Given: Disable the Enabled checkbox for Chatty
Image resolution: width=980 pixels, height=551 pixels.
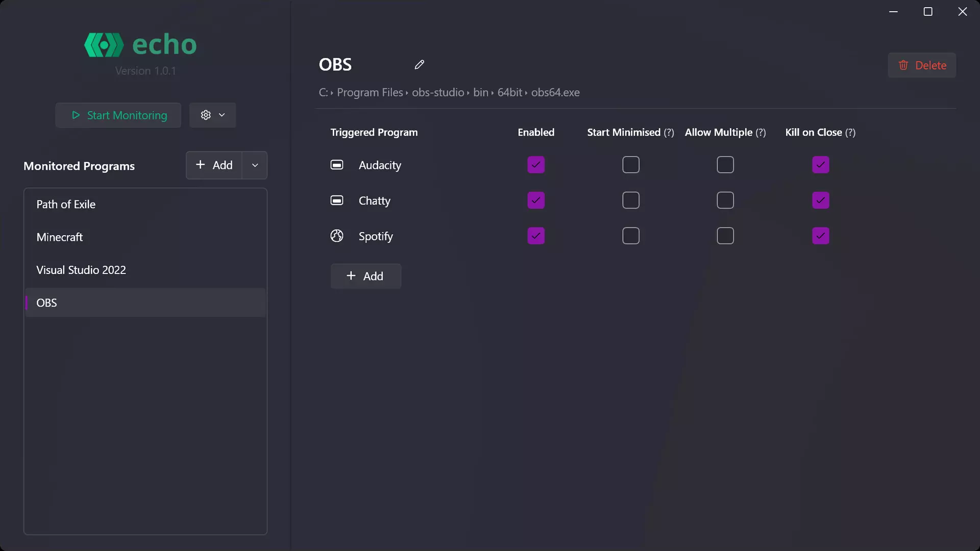Looking at the screenshot, I should [536, 201].
